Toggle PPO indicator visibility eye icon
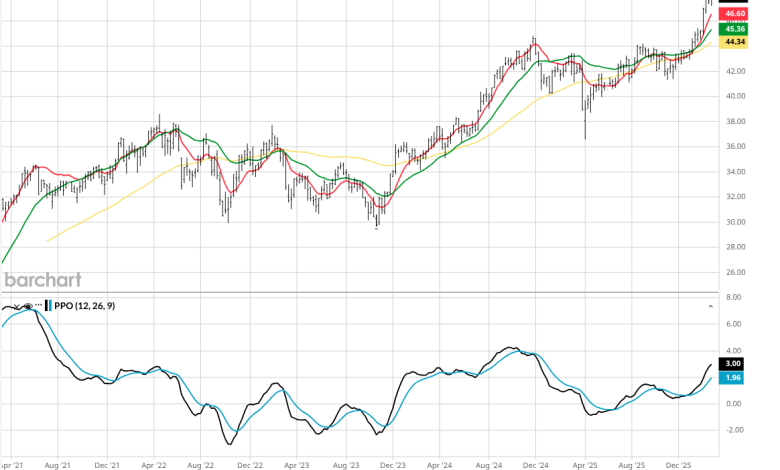 28,305
